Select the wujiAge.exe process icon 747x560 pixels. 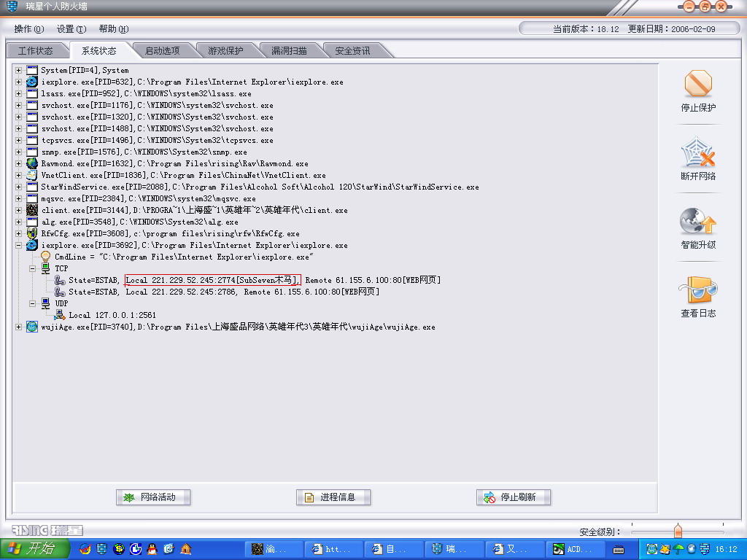32,327
